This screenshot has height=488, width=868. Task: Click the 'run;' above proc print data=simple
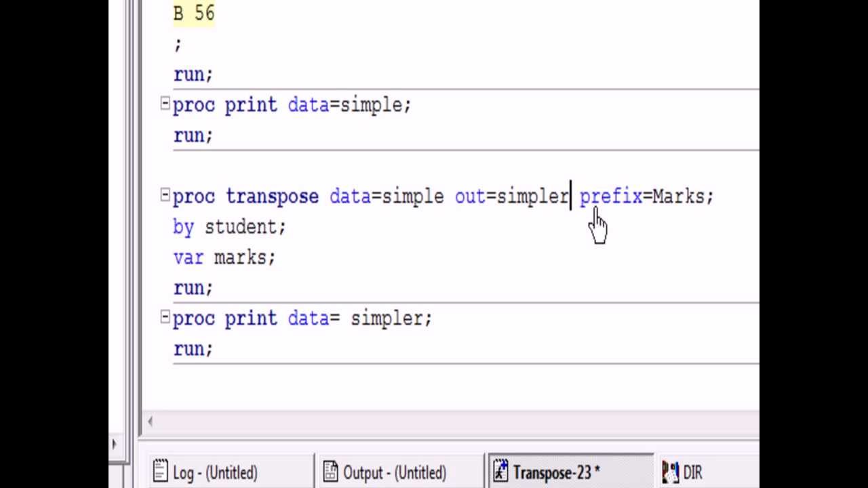point(193,75)
